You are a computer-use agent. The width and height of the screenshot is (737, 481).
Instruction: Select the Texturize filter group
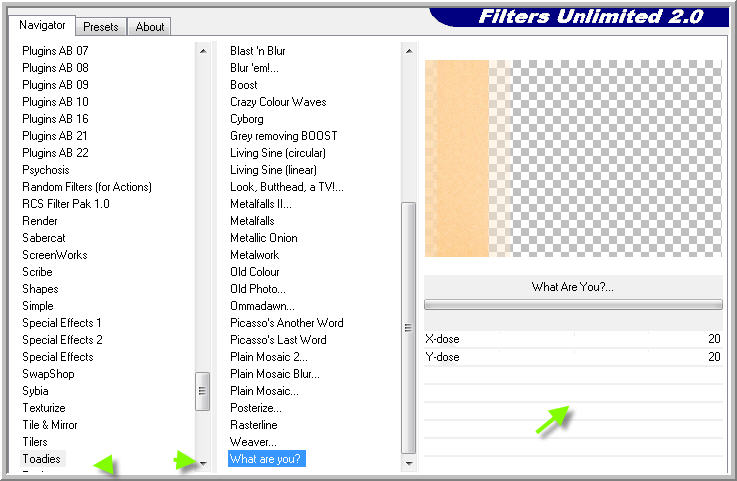click(x=44, y=408)
